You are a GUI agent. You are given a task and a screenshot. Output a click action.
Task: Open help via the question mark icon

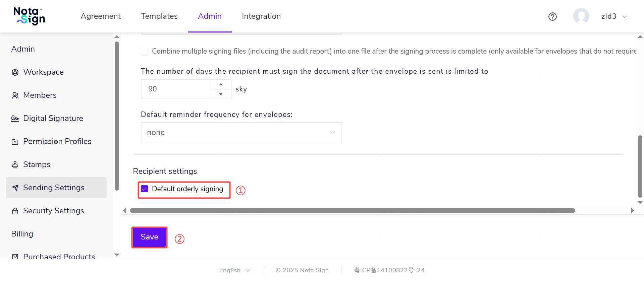click(x=552, y=16)
